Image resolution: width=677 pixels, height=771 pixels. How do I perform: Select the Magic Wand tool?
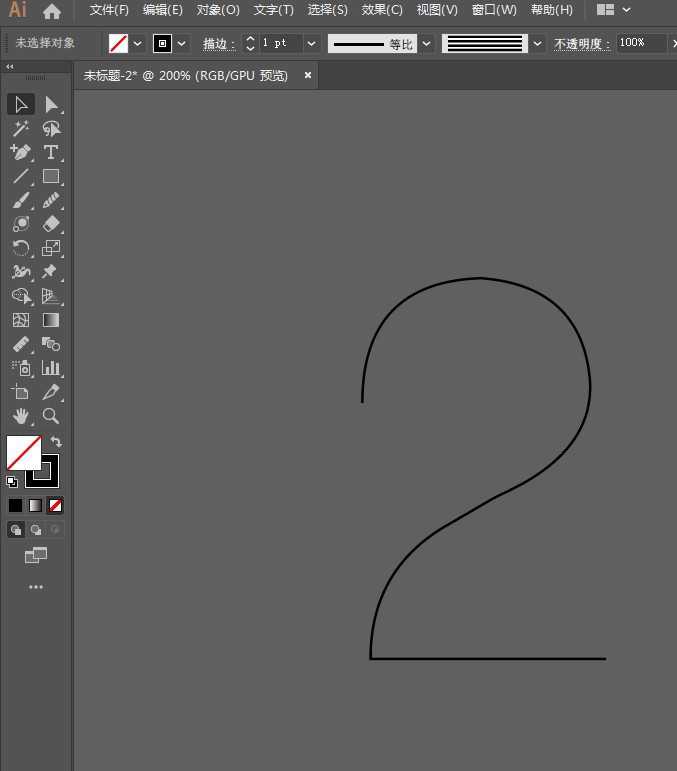point(20,128)
